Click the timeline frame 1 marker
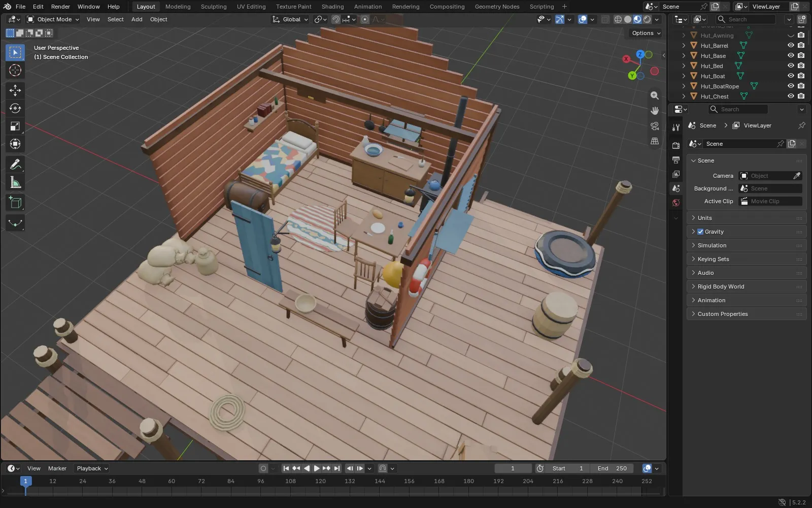This screenshot has width=812, height=508. pyautogui.click(x=25, y=481)
